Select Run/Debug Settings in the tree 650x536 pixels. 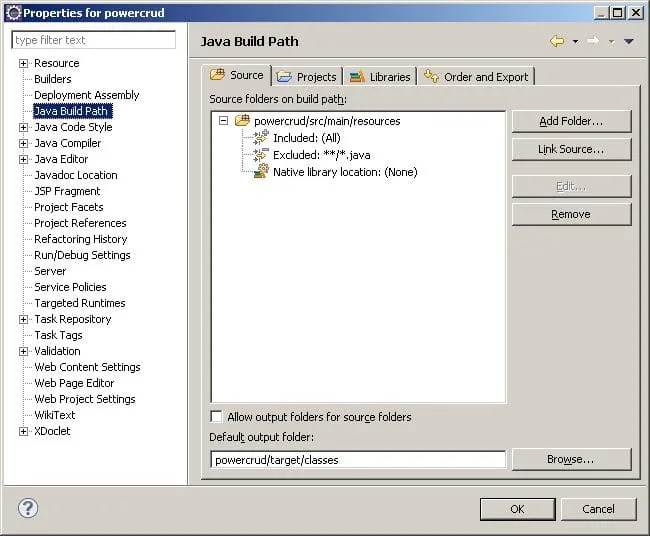82,255
